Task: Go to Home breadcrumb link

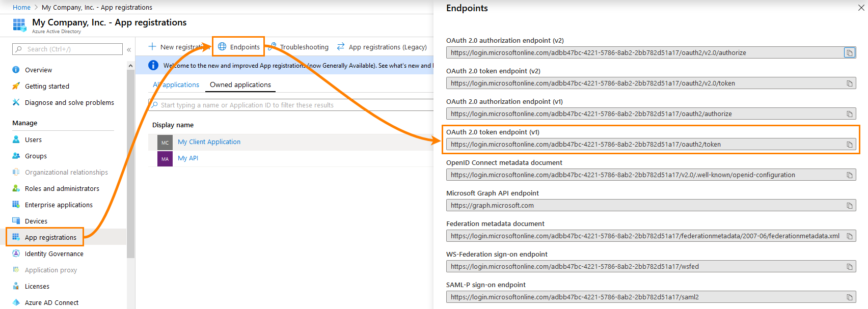Action: pos(21,7)
